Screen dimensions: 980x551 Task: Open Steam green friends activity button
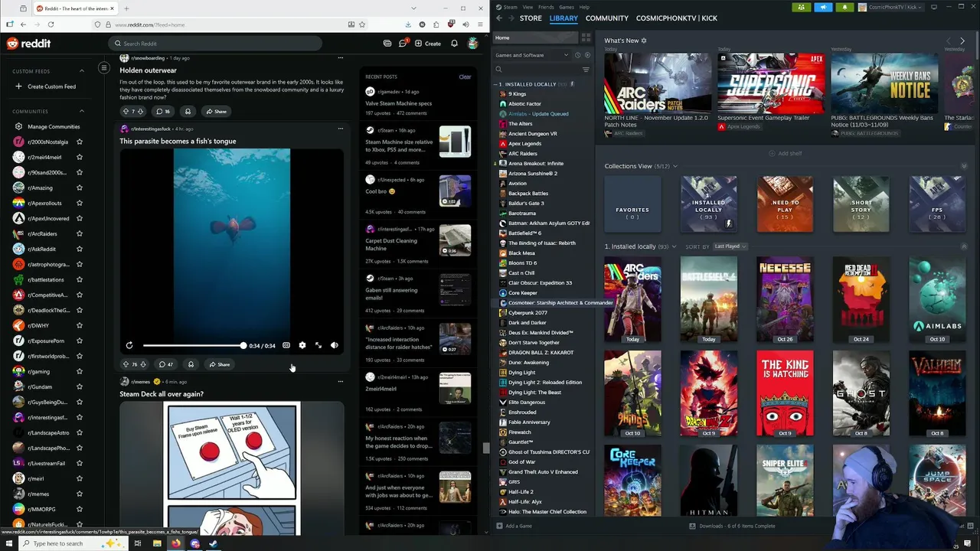point(801,7)
